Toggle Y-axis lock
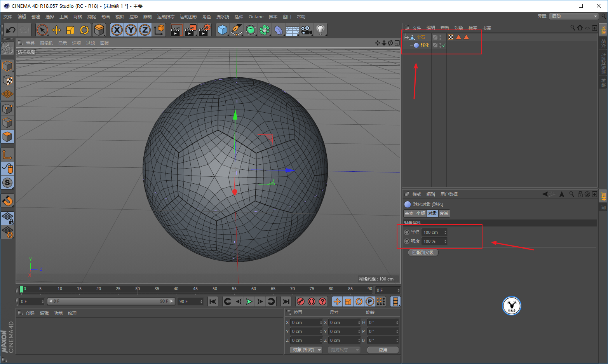 (131, 30)
